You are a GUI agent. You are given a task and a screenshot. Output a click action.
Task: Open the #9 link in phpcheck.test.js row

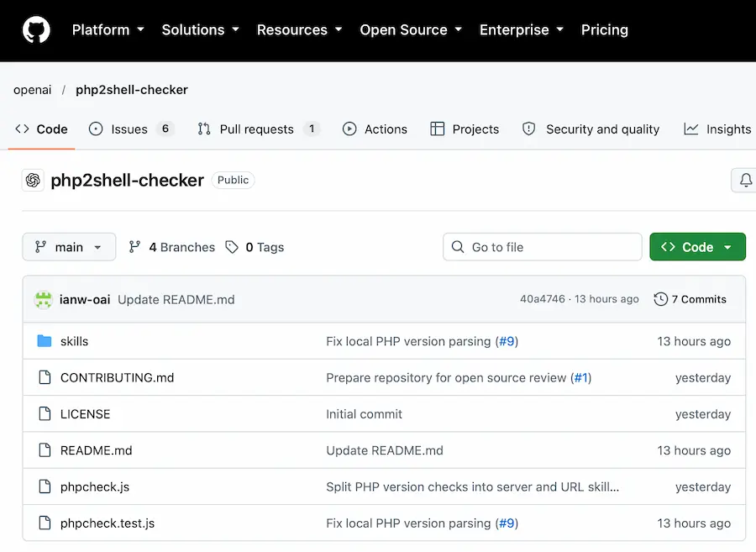507,523
